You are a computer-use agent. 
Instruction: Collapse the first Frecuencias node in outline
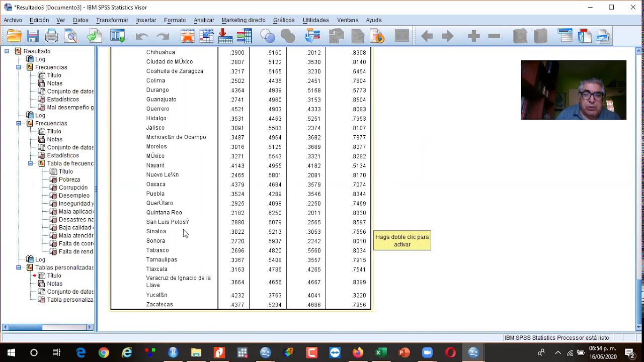pyautogui.click(x=19, y=67)
